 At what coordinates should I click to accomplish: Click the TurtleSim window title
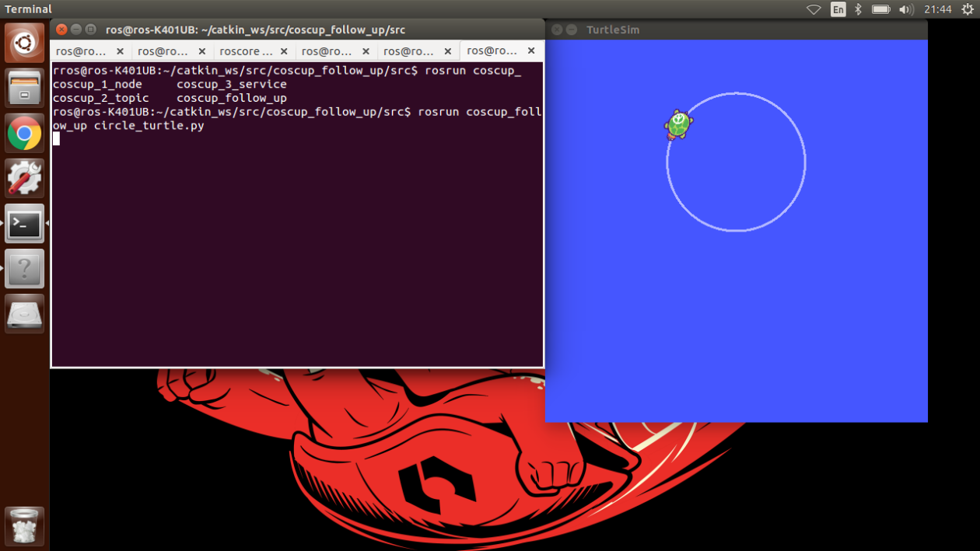click(x=613, y=30)
